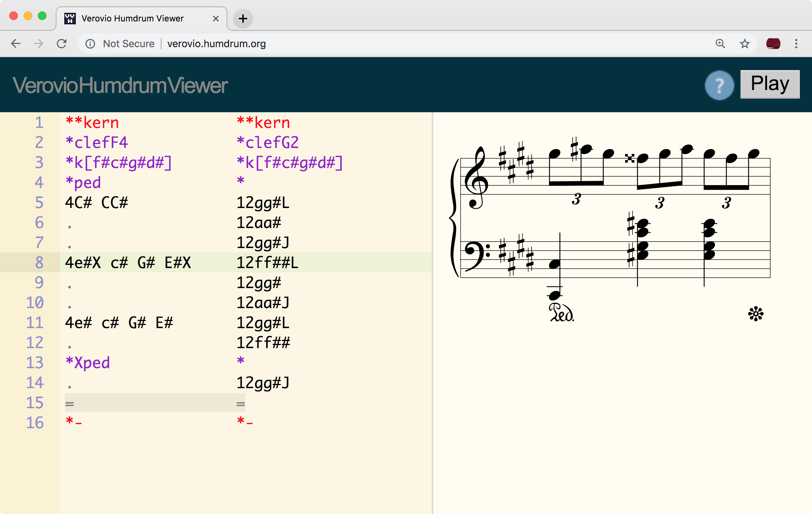Image resolution: width=812 pixels, height=514 pixels.
Task: Click the bookmark star icon
Action: click(x=744, y=44)
